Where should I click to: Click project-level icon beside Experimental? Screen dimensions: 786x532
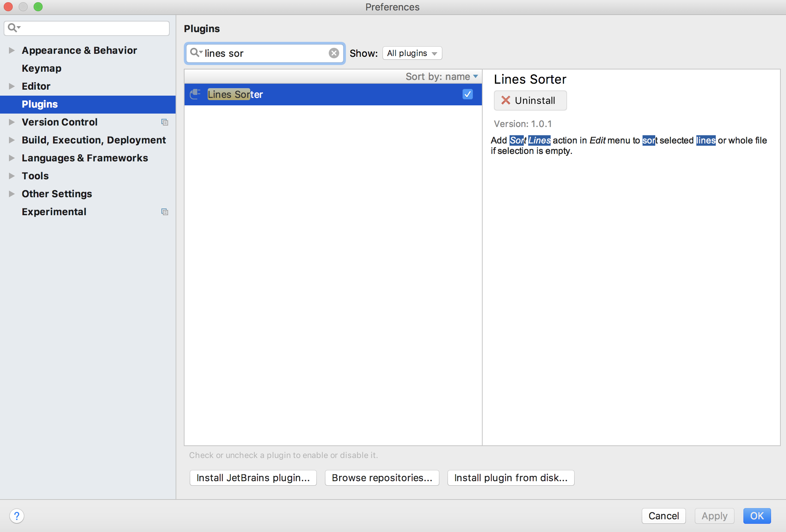[164, 212]
